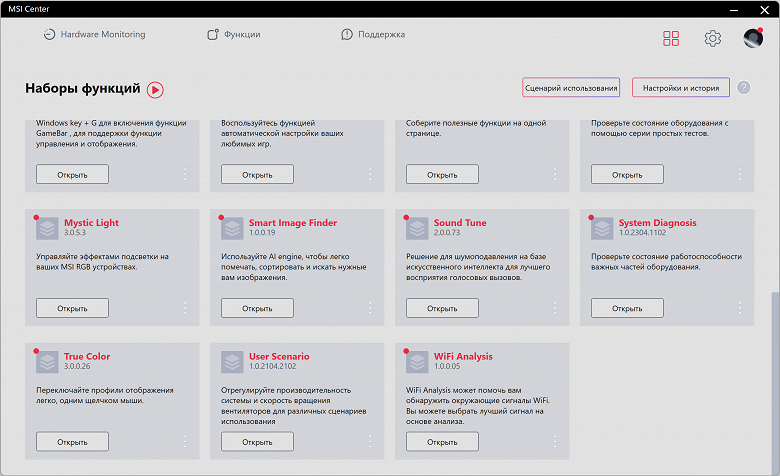Click the WiFi Analysis title
The width and height of the screenshot is (780, 476).
pyautogui.click(x=463, y=356)
